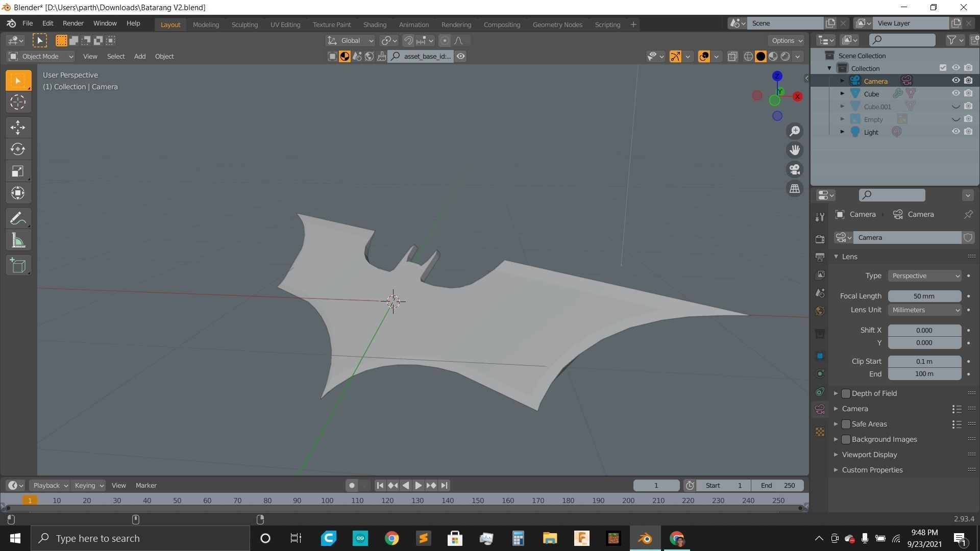Open the Object Constraints properties tab
This screenshot has height=551, width=980.
tap(820, 391)
